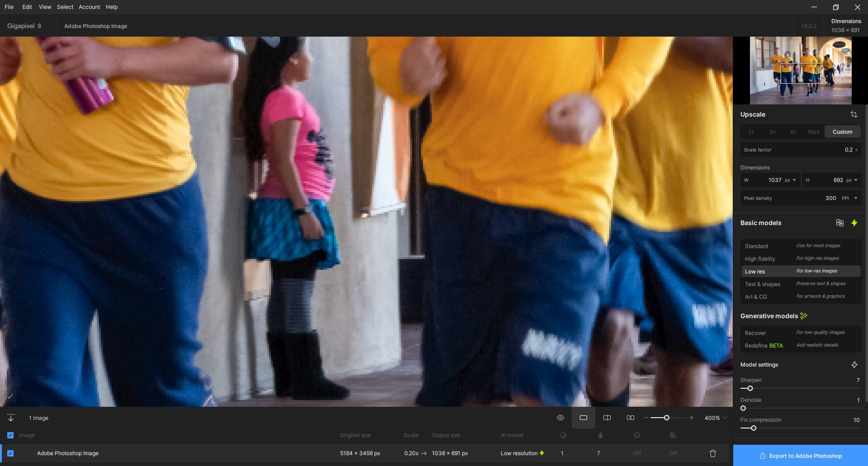Viewport: 868px width, 466px height.
Task: Uncheck the Adobe Photoshop Image row checkbox
Action: click(x=10, y=453)
